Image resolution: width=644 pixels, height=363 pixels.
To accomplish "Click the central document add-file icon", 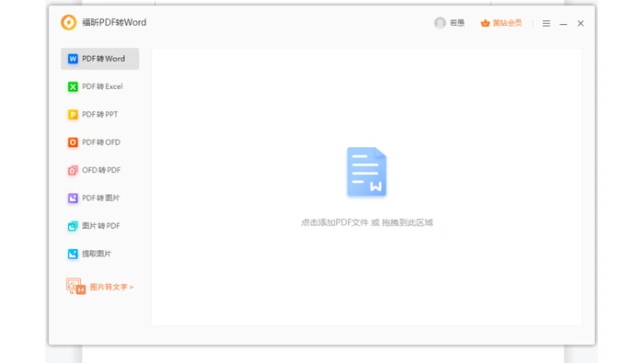I will 367,172.
